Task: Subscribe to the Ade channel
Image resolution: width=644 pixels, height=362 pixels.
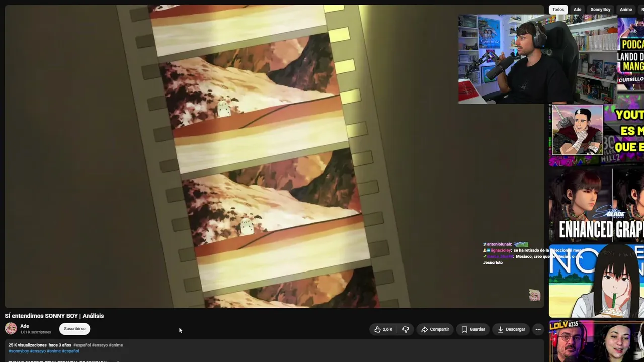Action: click(74, 329)
